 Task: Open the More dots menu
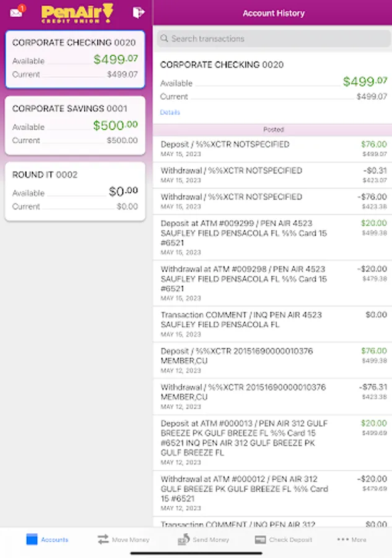pos(343,539)
